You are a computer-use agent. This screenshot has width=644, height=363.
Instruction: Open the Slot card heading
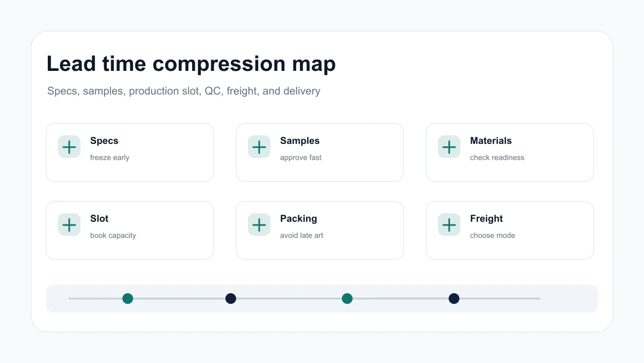[99, 219]
